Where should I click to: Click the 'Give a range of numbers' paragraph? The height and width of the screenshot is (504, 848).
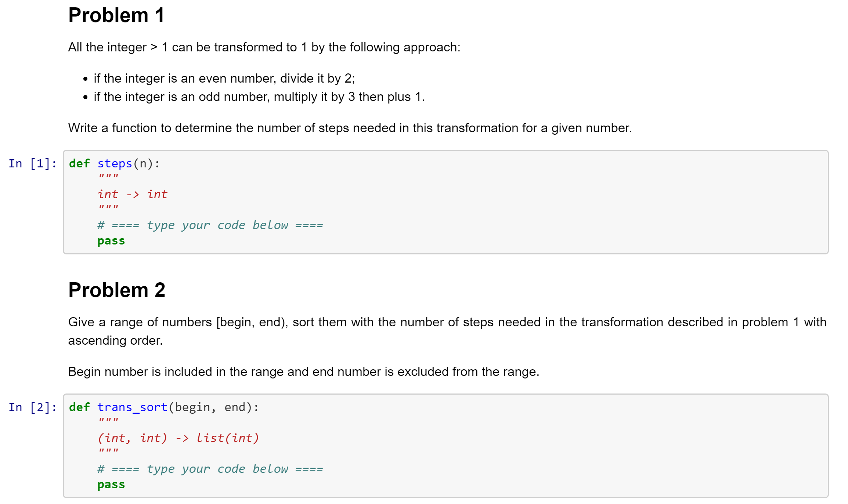click(x=447, y=331)
